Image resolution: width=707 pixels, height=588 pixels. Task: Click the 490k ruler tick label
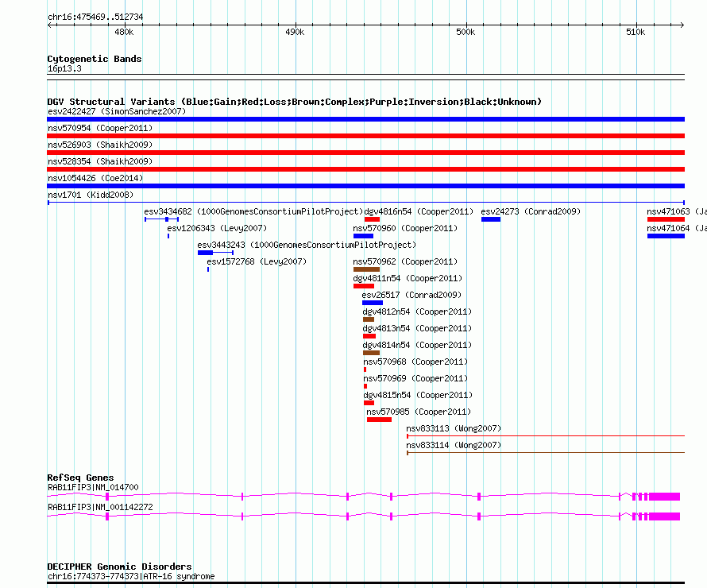tap(295, 32)
